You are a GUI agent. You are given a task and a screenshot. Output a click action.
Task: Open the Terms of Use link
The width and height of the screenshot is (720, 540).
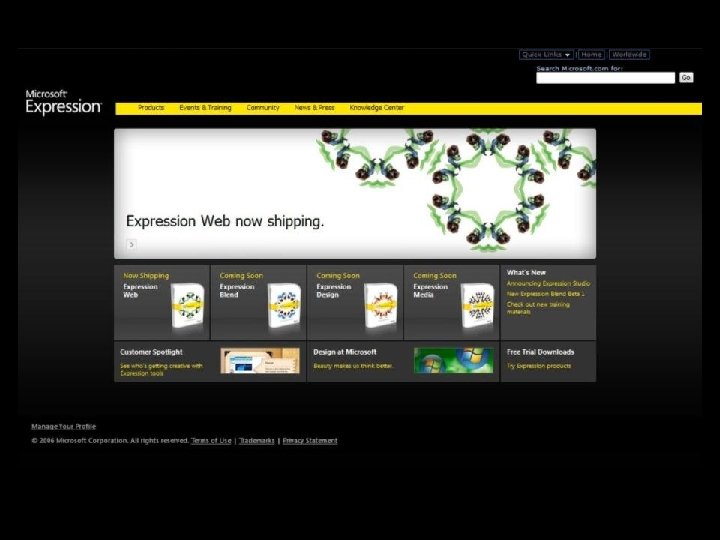[x=211, y=440]
